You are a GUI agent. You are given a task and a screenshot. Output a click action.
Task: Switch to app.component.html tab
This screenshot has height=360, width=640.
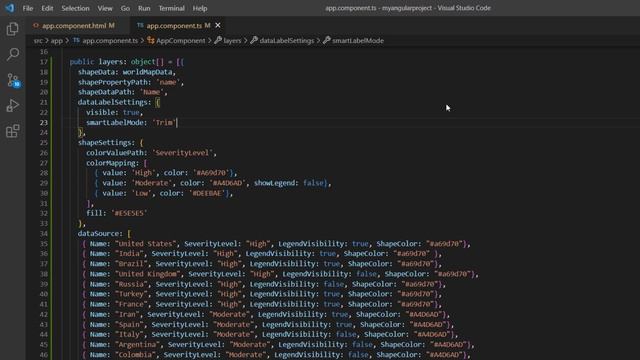pyautogui.click(x=74, y=25)
